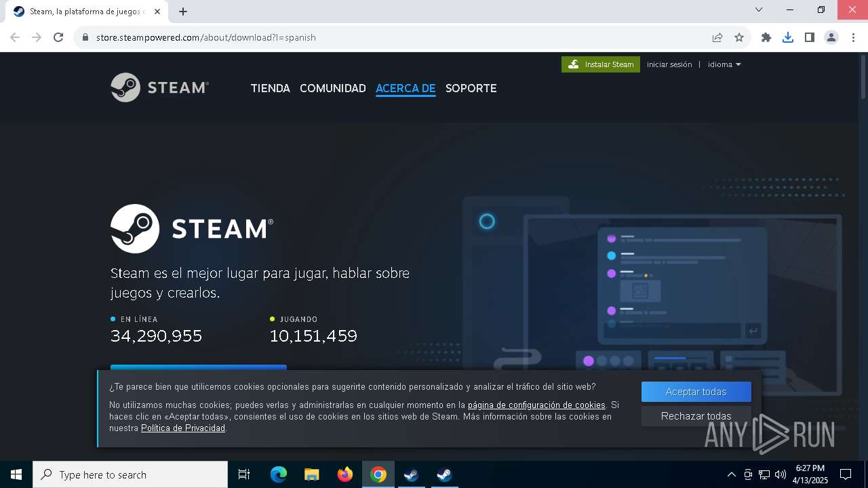Open the Chrome extensions puzzle icon
Screen dimensions: 868x488
point(766,37)
